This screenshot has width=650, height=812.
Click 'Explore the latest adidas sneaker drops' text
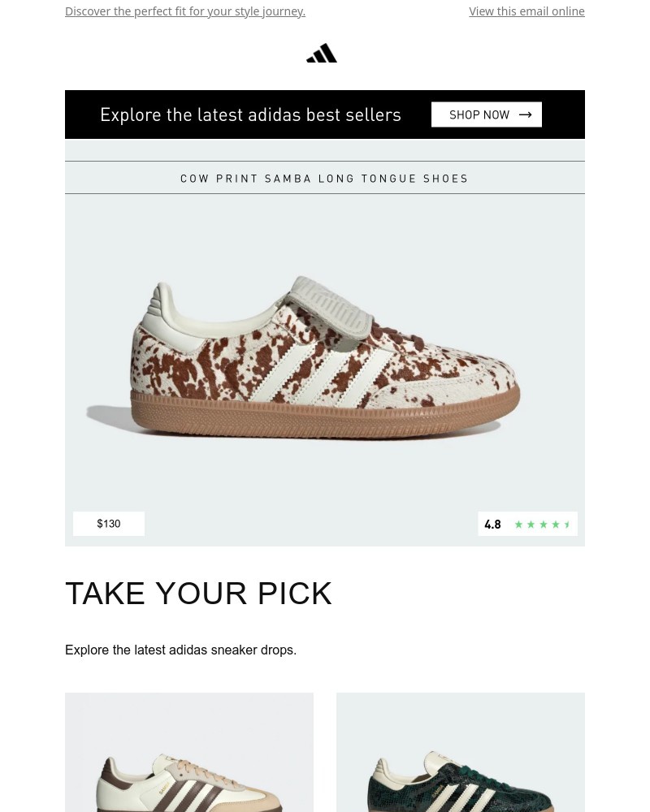tap(180, 650)
